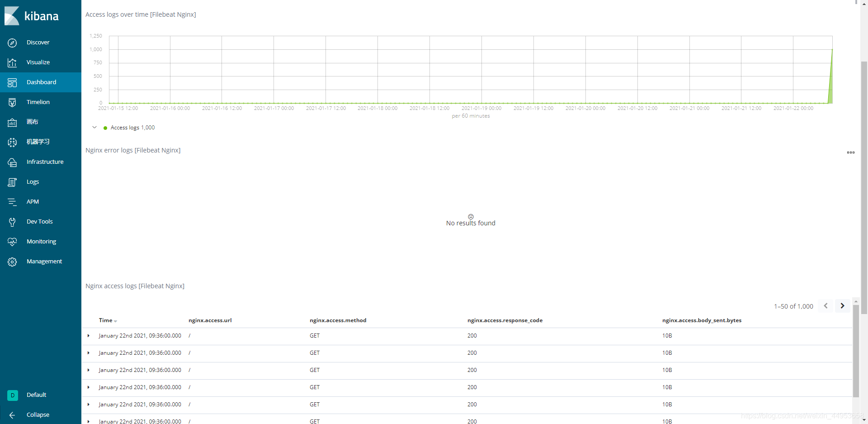The width and height of the screenshot is (868, 424).
Task: Click the Canvas (画布) icon
Action: point(12,122)
